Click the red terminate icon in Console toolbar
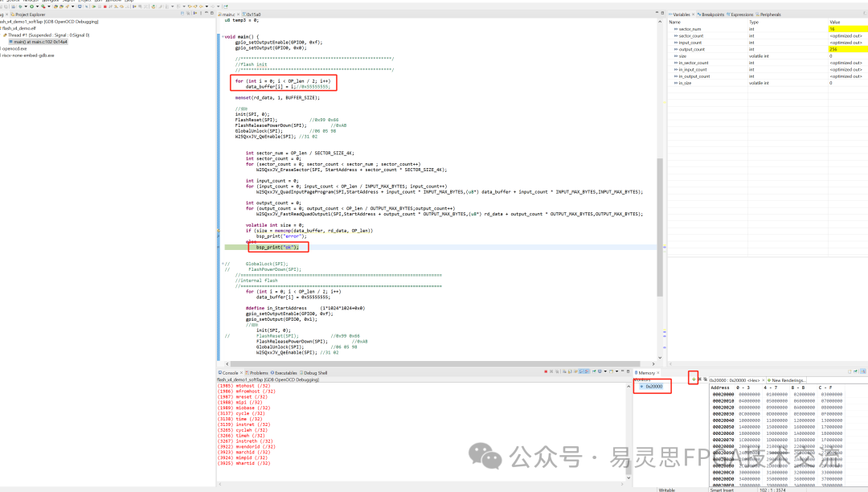This screenshot has width=868, height=492. [546, 371]
